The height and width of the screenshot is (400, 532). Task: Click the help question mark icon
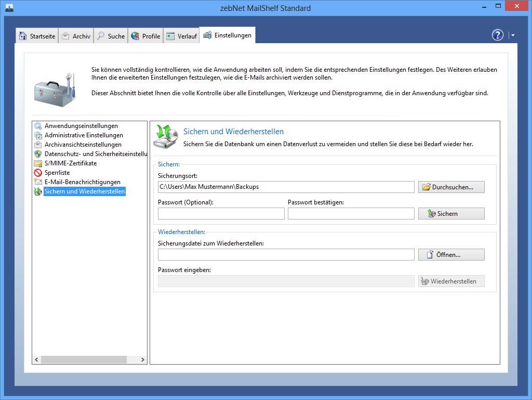[x=497, y=35]
